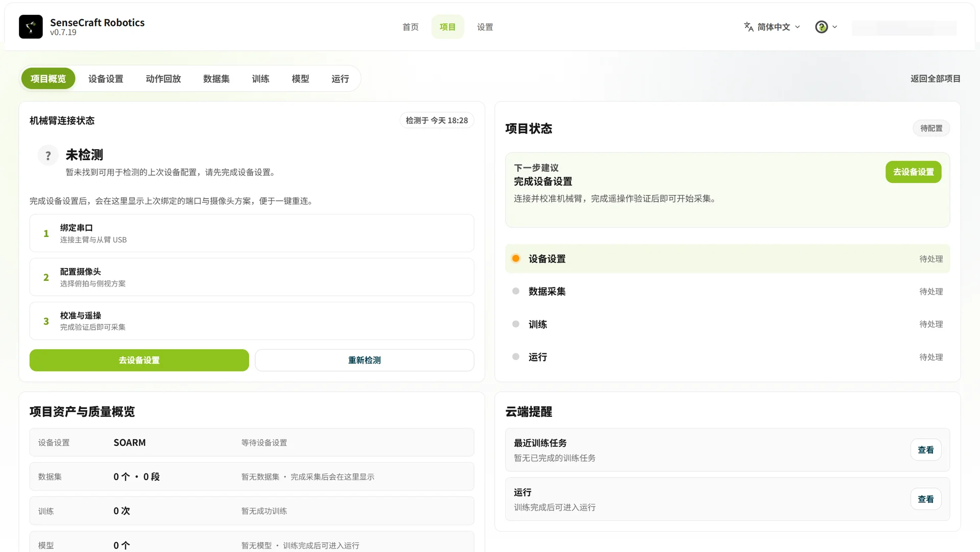The height and width of the screenshot is (552, 980).
Task: Click the SOARM value in 设备设置 row
Action: click(130, 443)
